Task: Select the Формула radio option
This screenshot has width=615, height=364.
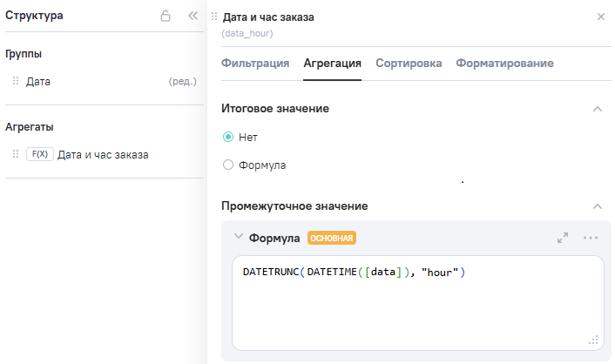Action: pyautogui.click(x=228, y=165)
